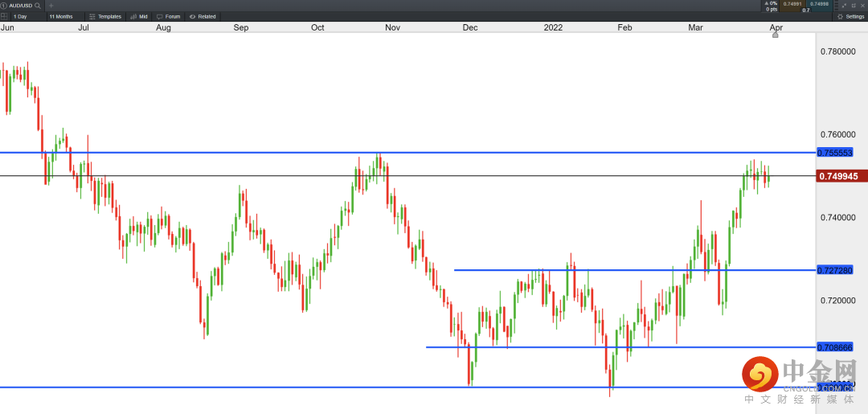Click the 0.74998 buy price box
This screenshot has height=414, width=868.
[819, 4]
